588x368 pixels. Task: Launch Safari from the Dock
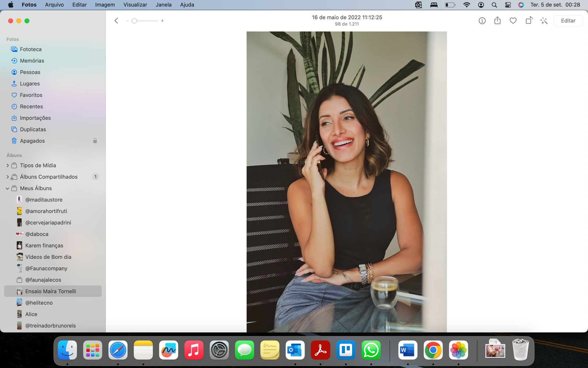[x=118, y=350]
